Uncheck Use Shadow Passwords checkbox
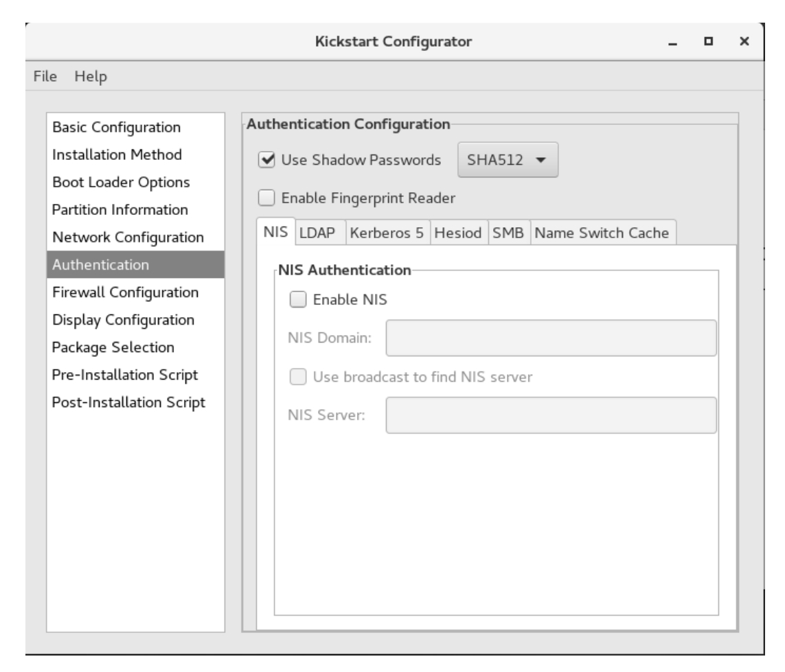The height and width of the screenshot is (672, 785). coord(265,161)
